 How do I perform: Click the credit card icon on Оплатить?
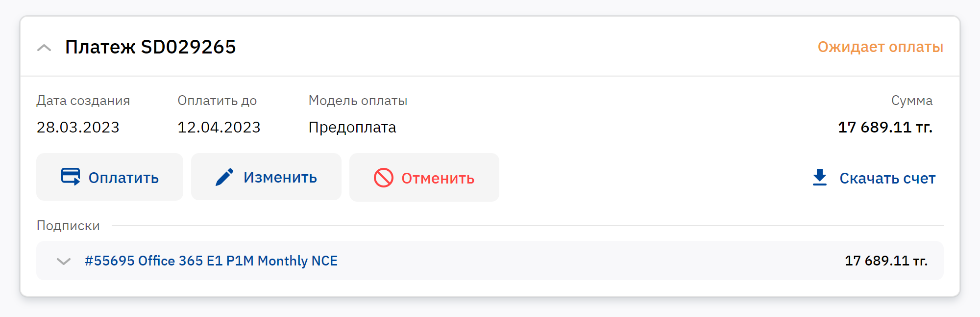(x=71, y=177)
